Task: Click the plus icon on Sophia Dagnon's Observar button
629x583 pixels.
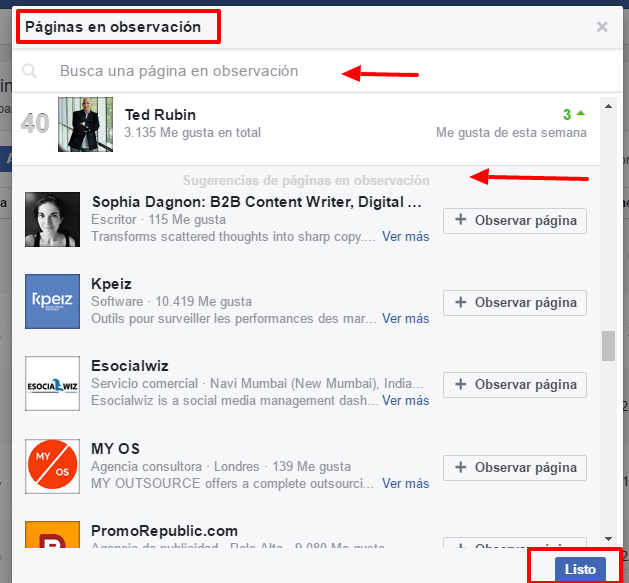Action: click(461, 220)
